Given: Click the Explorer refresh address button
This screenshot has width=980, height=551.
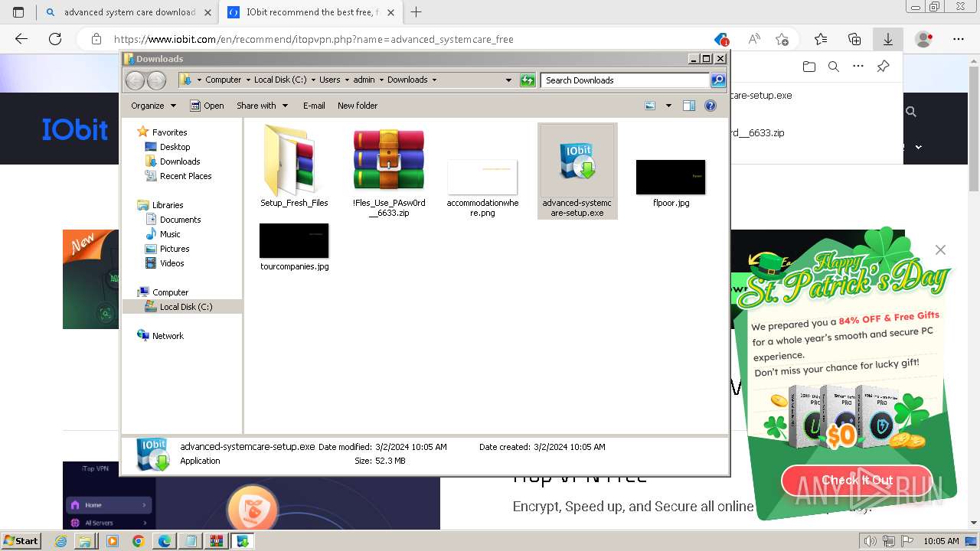Looking at the screenshot, I should pos(528,80).
